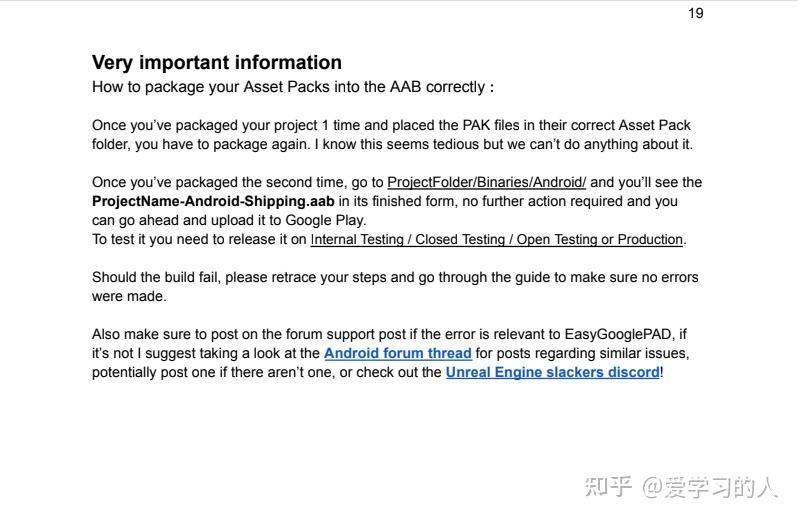Click the bold ProjectName-Android-Shipping.aab filename

[213, 201]
